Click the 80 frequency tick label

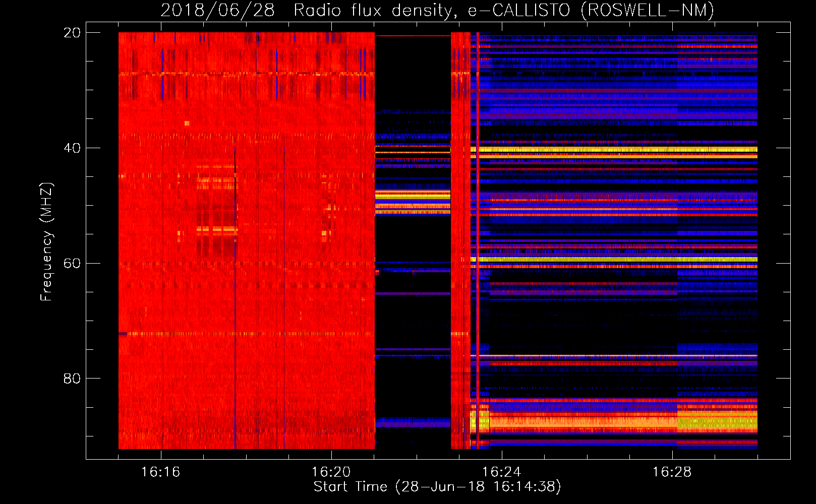click(x=72, y=379)
